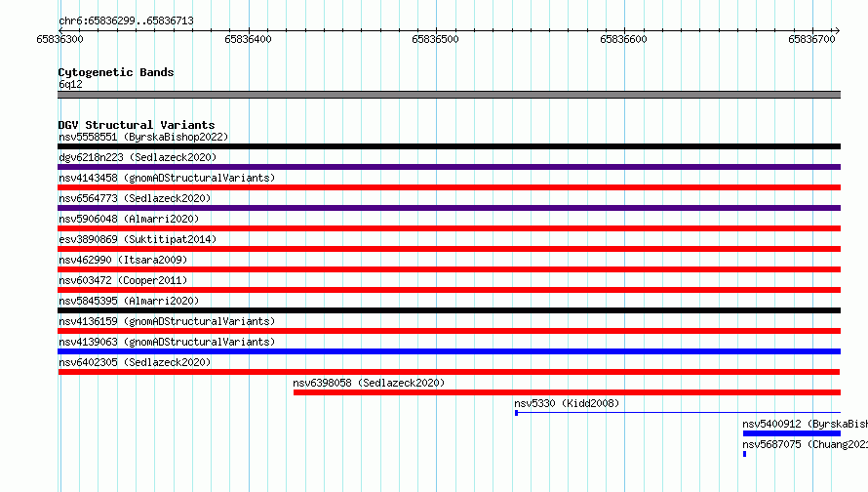Viewport: 868px width, 492px height.
Task: Click the red bar under nsv6402305
Action: coord(449,372)
